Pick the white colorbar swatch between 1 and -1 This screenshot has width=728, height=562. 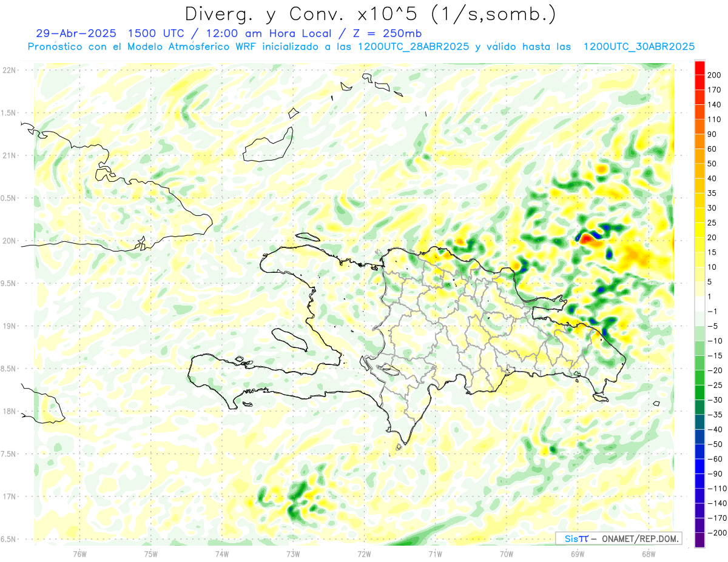pos(699,304)
